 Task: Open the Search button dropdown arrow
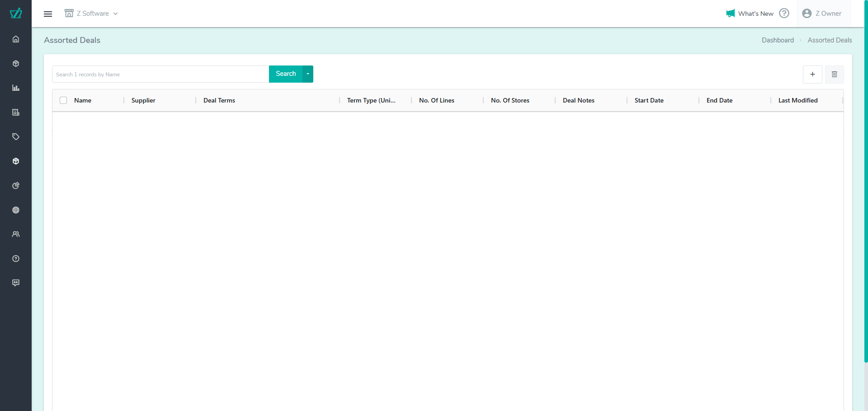pyautogui.click(x=308, y=74)
